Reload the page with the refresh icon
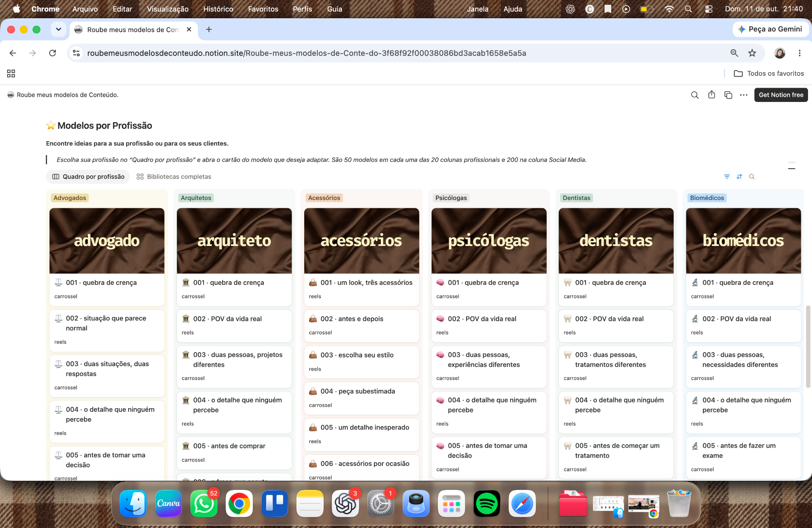Image resolution: width=812 pixels, height=528 pixels. pos(52,53)
